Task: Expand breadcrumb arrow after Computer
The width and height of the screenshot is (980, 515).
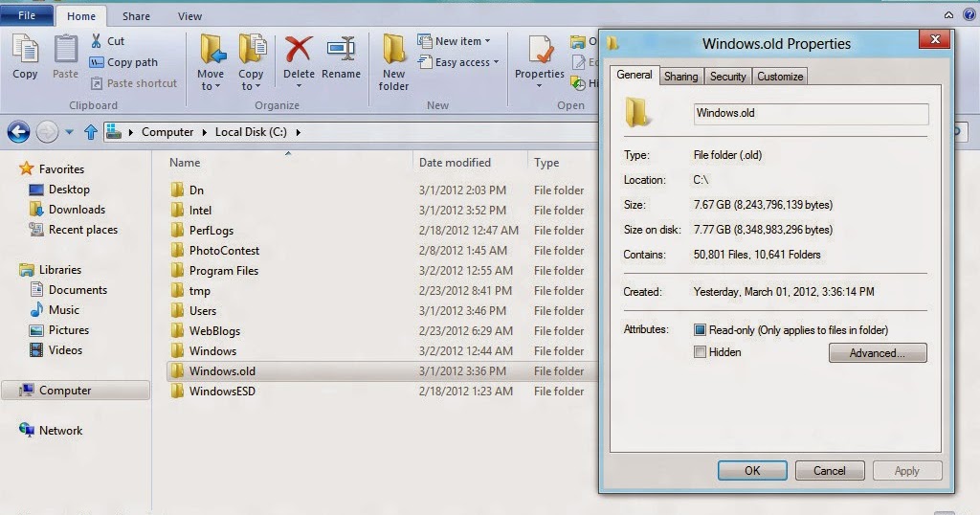Action: point(205,132)
